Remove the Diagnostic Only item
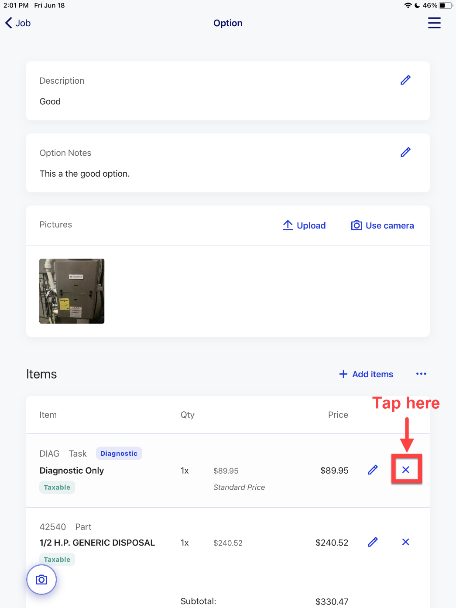 pos(406,470)
